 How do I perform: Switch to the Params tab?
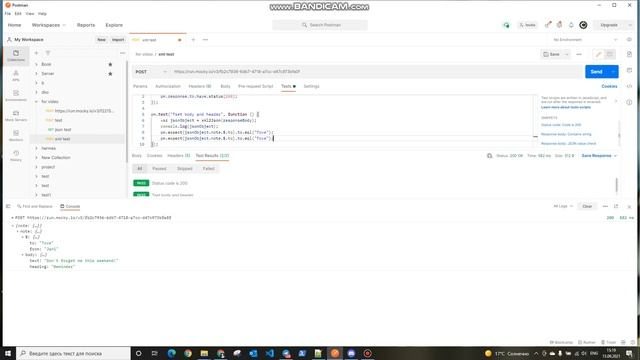[140, 86]
